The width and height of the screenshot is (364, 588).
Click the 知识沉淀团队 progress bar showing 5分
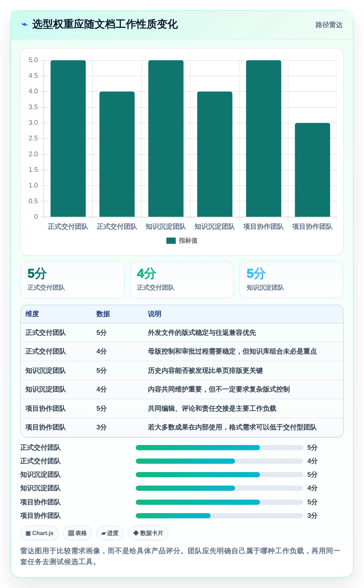pyautogui.click(x=219, y=475)
